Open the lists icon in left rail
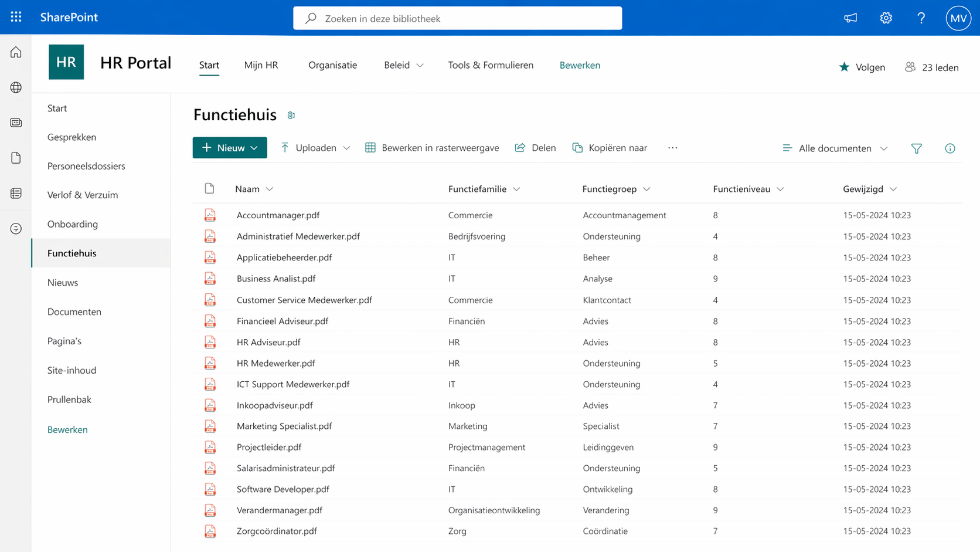980x552 pixels. (16, 193)
